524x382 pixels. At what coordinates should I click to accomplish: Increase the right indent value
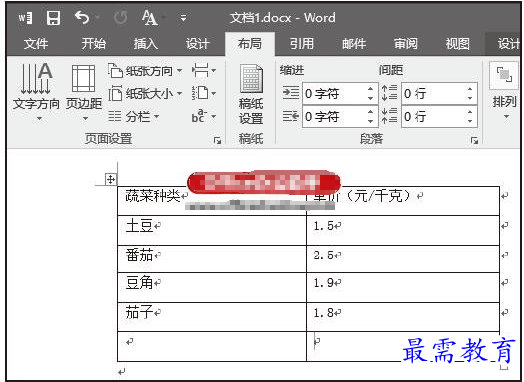[x=370, y=112]
